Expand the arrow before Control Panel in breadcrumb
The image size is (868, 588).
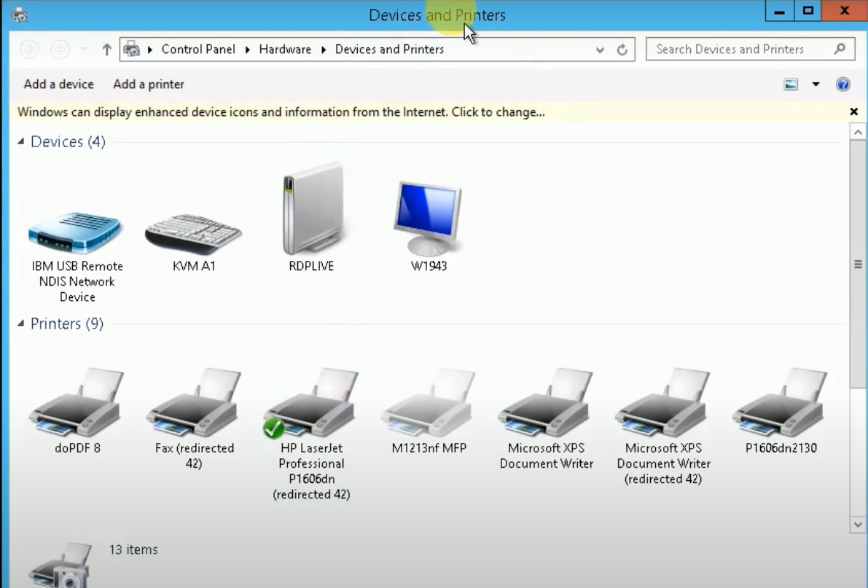[x=150, y=50]
